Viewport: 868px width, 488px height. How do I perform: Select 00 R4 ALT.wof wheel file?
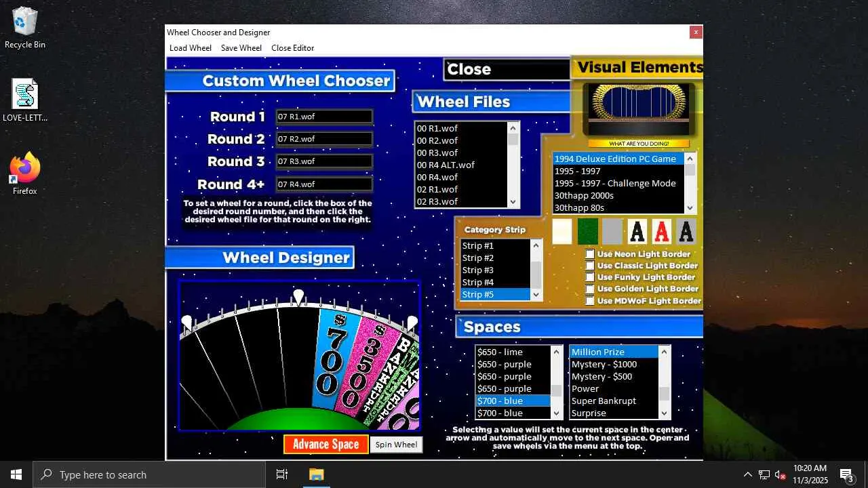pos(461,165)
